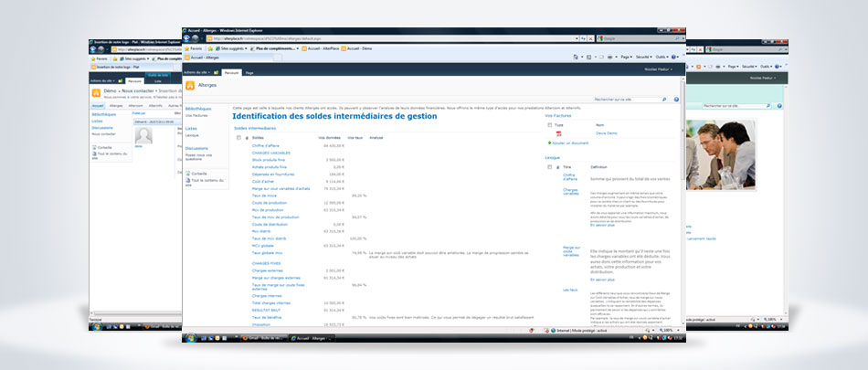
Task: Open the Chiffre d'affaire link in Soldes list
Action: pos(265,145)
